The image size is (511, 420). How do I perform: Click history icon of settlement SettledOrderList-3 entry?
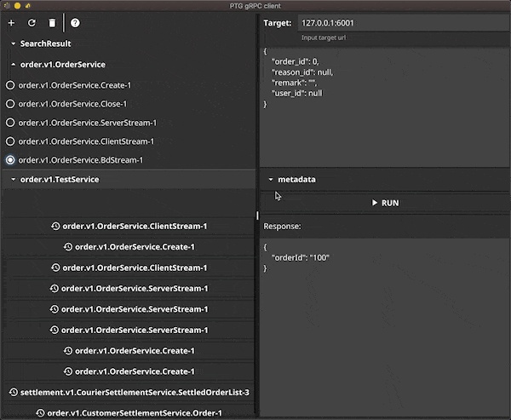pos(14,392)
